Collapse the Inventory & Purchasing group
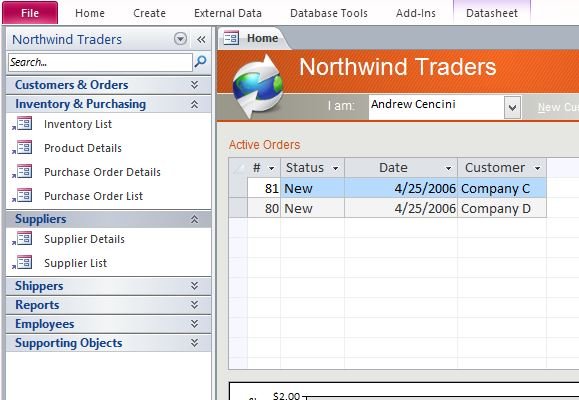Screen dimensions: 579x400 click(x=195, y=104)
